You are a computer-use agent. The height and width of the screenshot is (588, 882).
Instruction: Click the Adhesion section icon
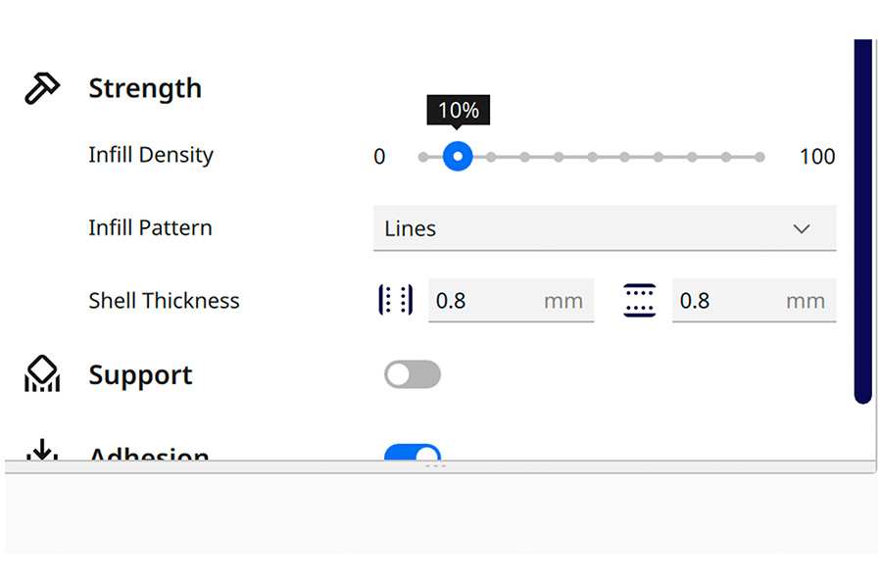[x=42, y=452]
